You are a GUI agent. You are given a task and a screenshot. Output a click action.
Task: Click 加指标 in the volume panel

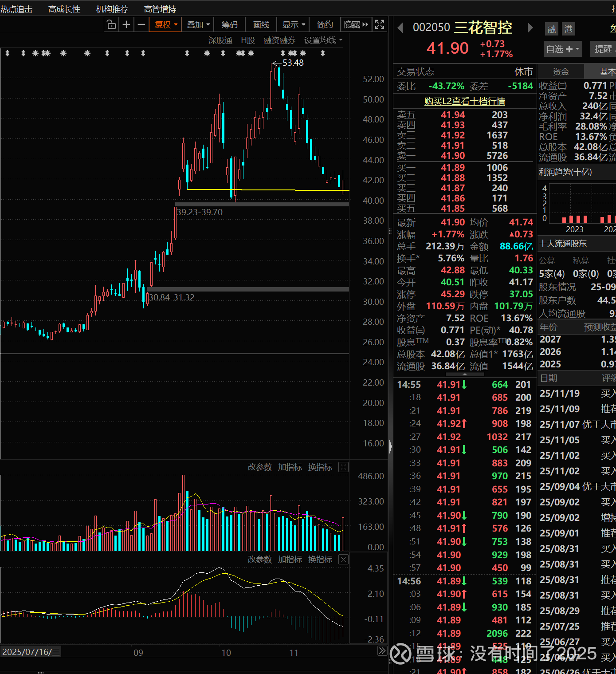point(290,467)
